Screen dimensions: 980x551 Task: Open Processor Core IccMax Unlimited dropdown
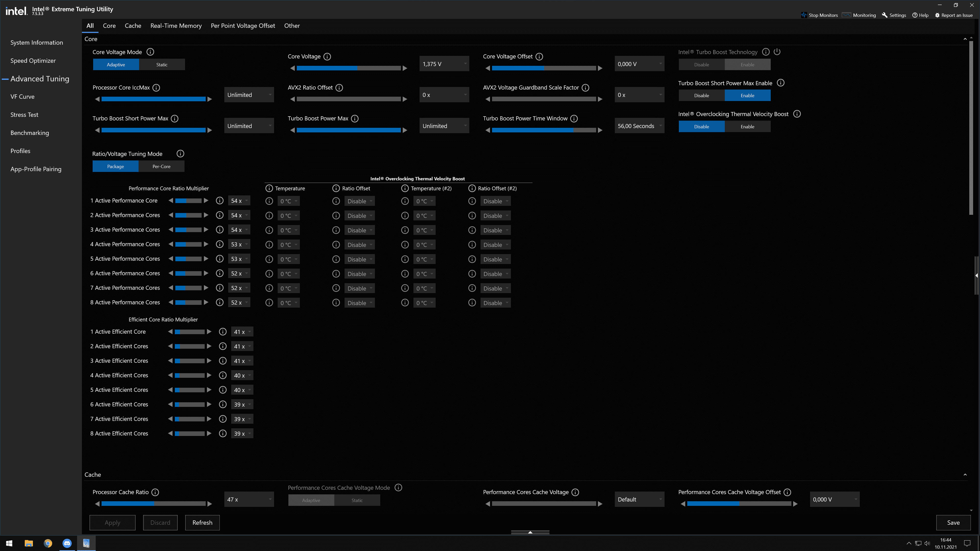click(249, 95)
